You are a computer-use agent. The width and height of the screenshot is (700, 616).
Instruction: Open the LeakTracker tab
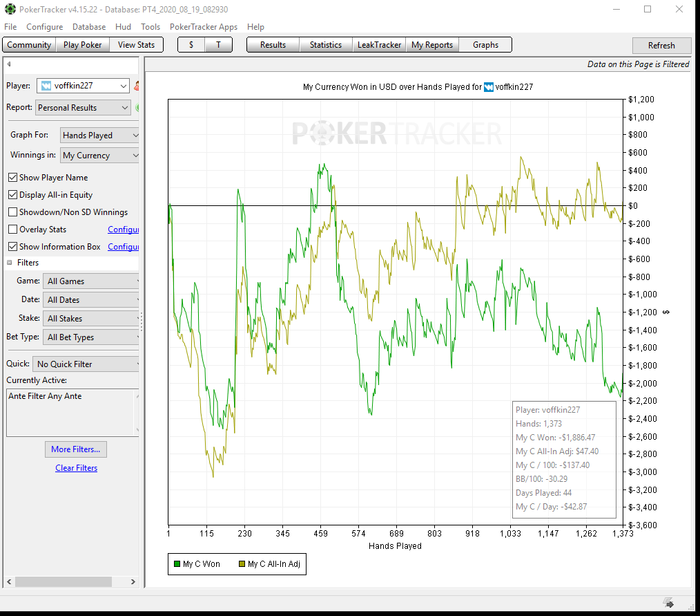tap(379, 45)
